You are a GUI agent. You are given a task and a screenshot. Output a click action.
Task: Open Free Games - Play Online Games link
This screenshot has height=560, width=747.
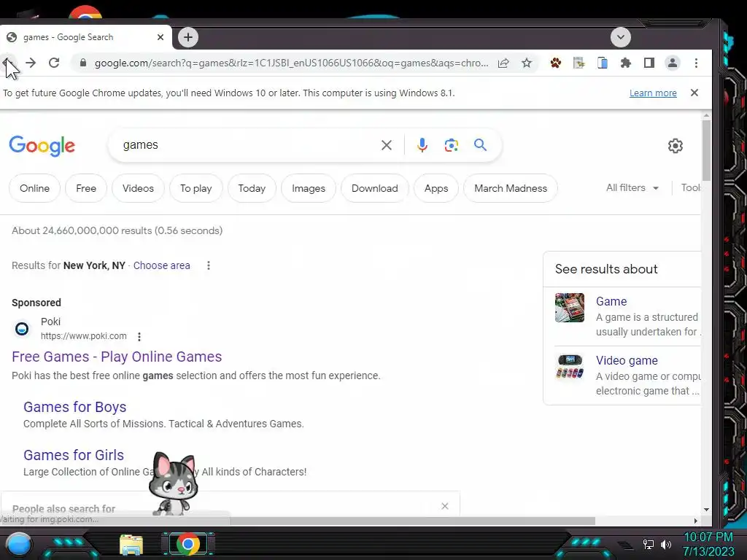click(x=117, y=357)
